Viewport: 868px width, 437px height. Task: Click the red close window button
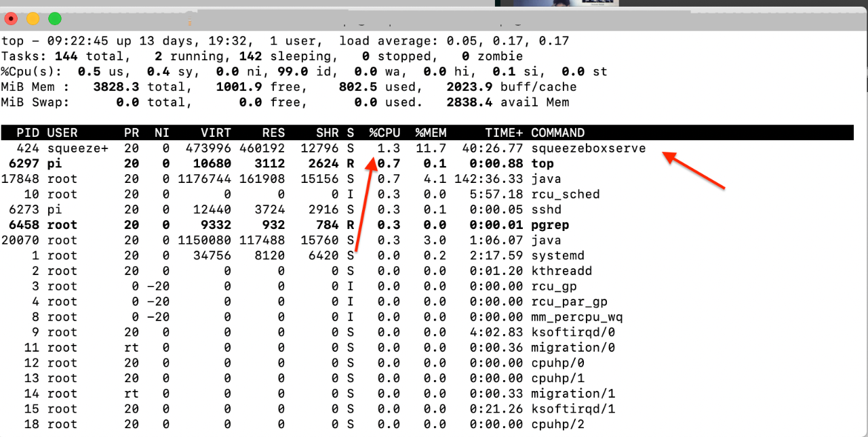pos(12,19)
